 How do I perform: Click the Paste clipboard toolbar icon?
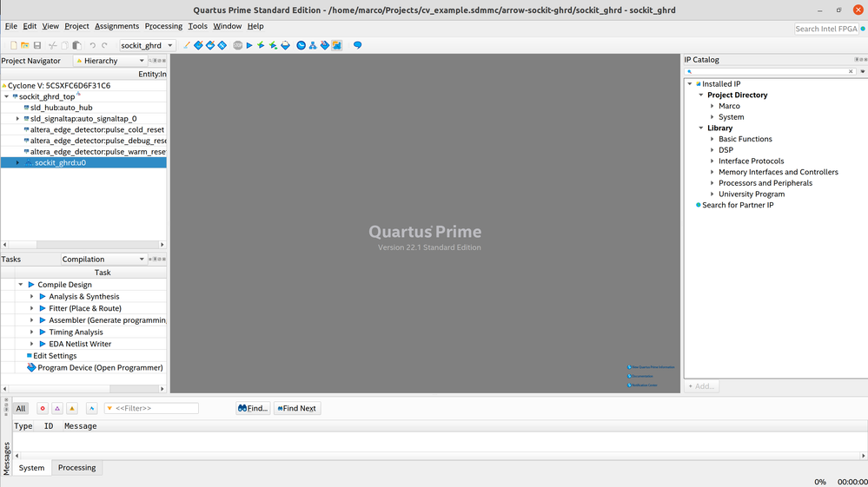click(x=77, y=45)
